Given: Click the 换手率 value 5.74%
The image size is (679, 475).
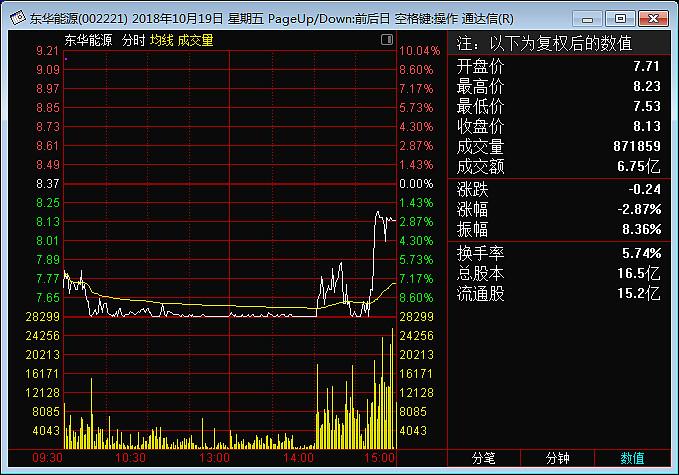Looking at the screenshot, I should tap(642, 253).
